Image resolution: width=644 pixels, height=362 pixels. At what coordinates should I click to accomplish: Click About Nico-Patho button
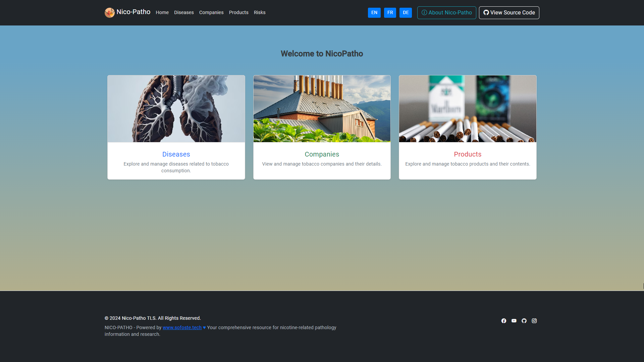pyautogui.click(x=446, y=13)
